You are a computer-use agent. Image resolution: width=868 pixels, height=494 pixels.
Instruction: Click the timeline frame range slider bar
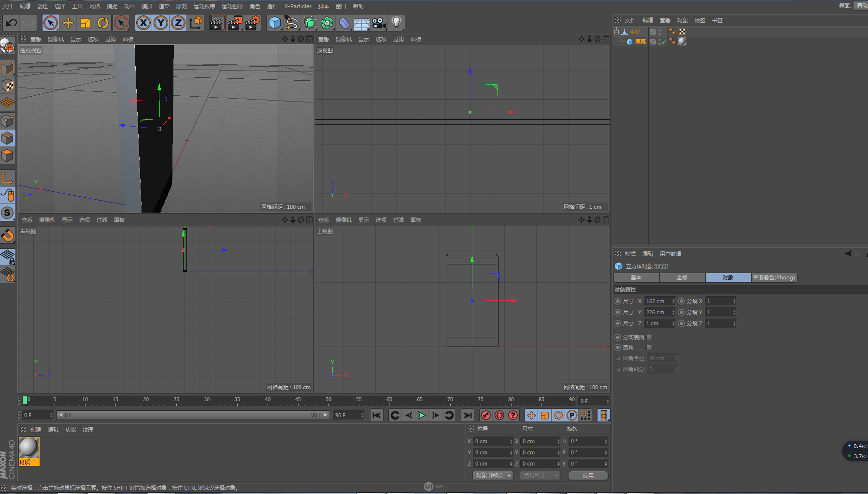click(193, 415)
